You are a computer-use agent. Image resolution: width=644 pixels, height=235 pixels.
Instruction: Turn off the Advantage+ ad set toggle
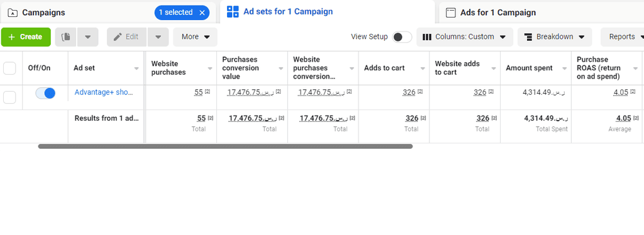tap(45, 93)
